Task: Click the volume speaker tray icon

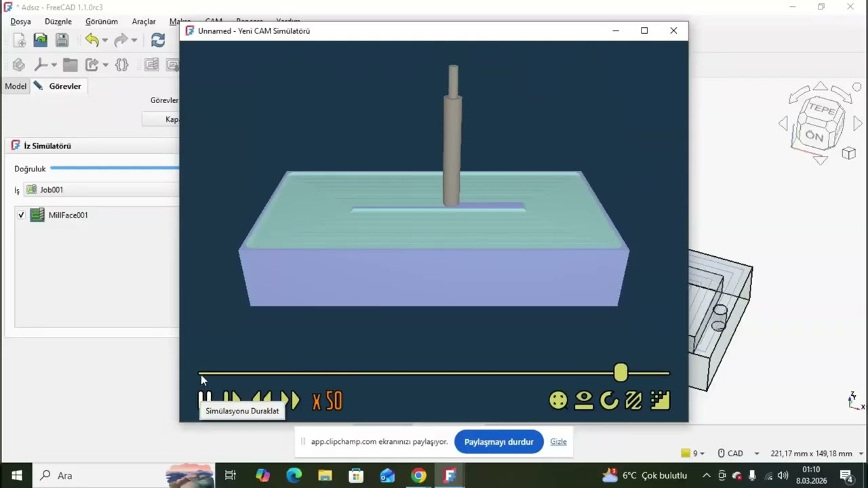Action: [783, 475]
